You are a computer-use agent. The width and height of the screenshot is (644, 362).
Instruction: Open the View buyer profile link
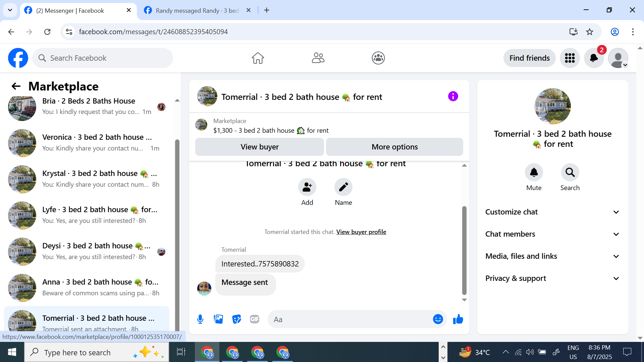(x=361, y=232)
